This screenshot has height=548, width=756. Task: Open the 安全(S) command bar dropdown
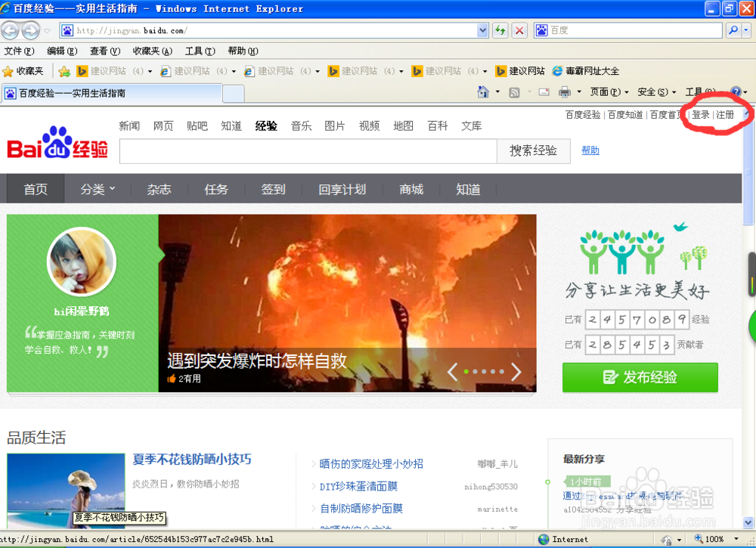[657, 92]
